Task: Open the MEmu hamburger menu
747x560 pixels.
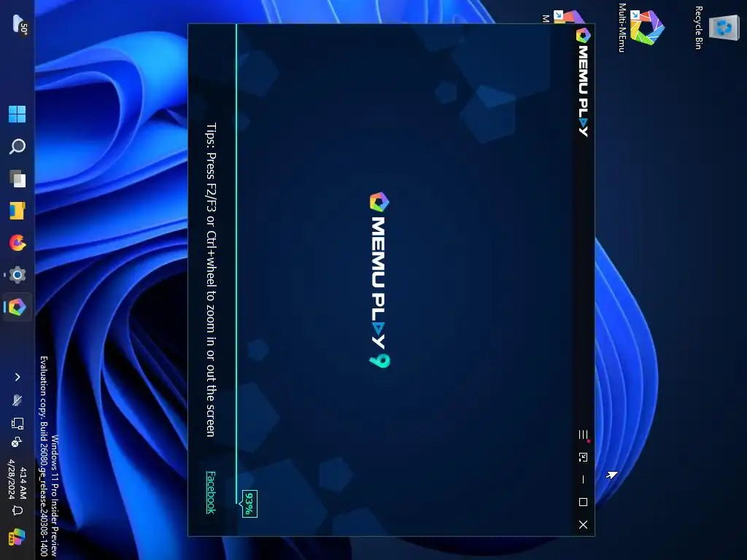Action: click(583, 435)
